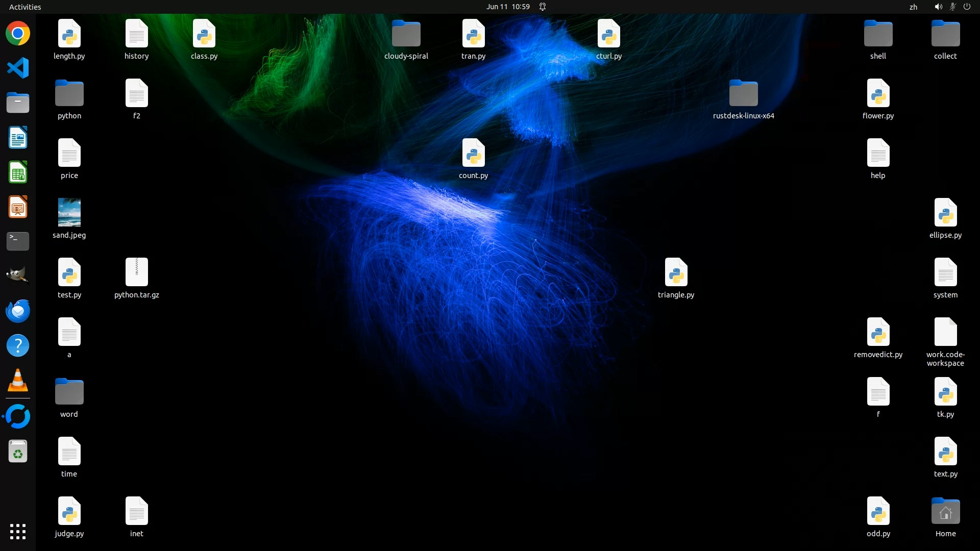Select the Home folder icon
This screenshot has width=980, height=551.
945,511
